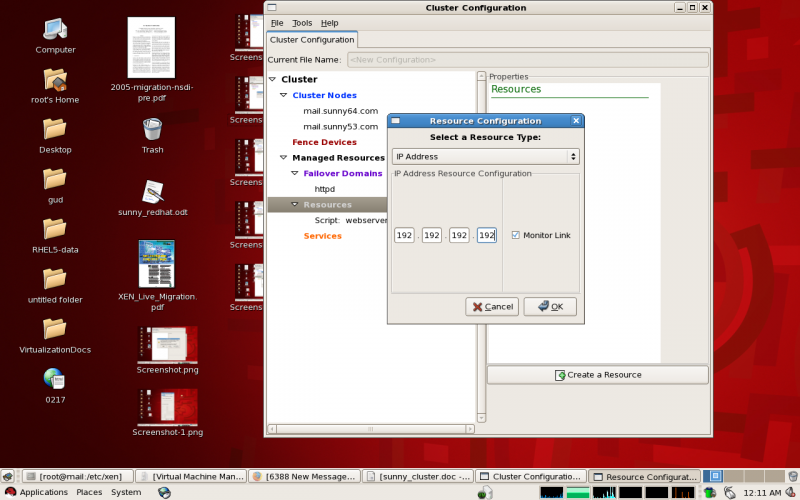Click the tree pane horizontal scrollbar
Screen dimensions: 800x500
click(x=371, y=429)
